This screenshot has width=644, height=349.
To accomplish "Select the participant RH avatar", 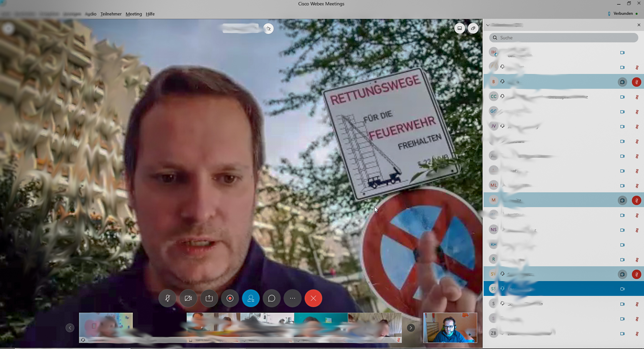I will pyautogui.click(x=493, y=244).
